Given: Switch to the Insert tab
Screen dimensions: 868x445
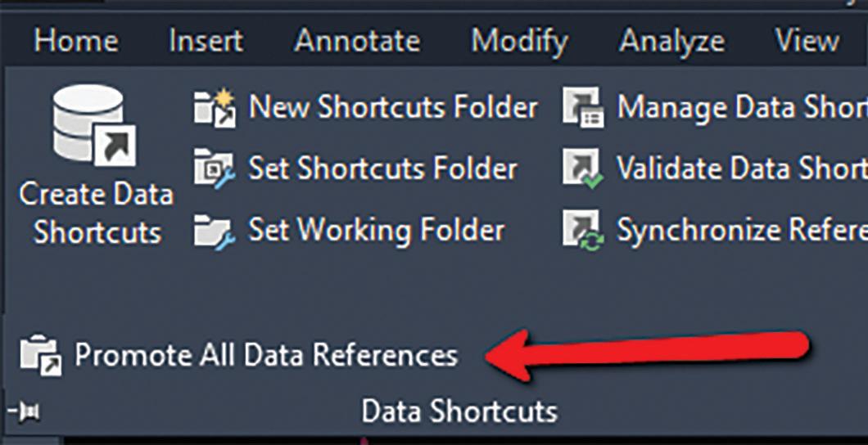Looking at the screenshot, I should click(x=206, y=42).
